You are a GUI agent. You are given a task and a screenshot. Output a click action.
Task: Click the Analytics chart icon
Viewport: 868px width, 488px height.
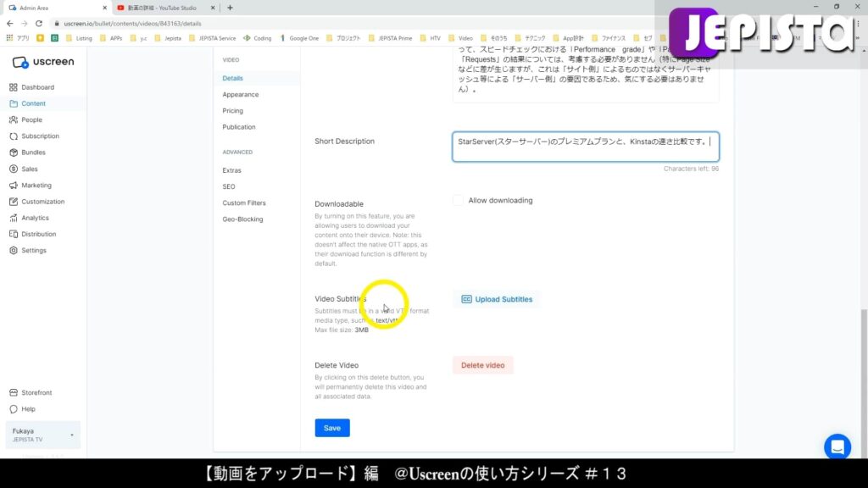[14, 218]
